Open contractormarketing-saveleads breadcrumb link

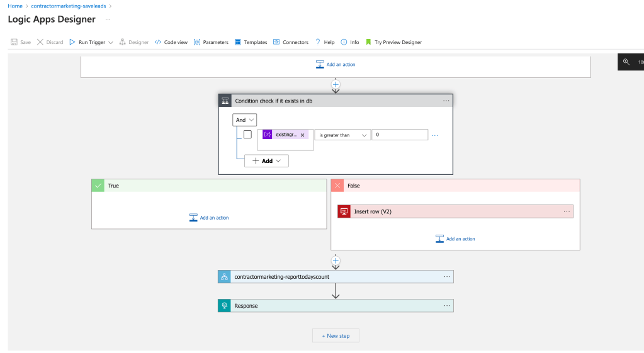[x=69, y=6]
